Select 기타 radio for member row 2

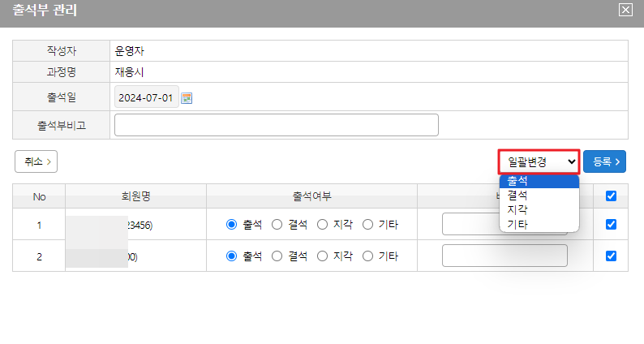click(x=367, y=256)
